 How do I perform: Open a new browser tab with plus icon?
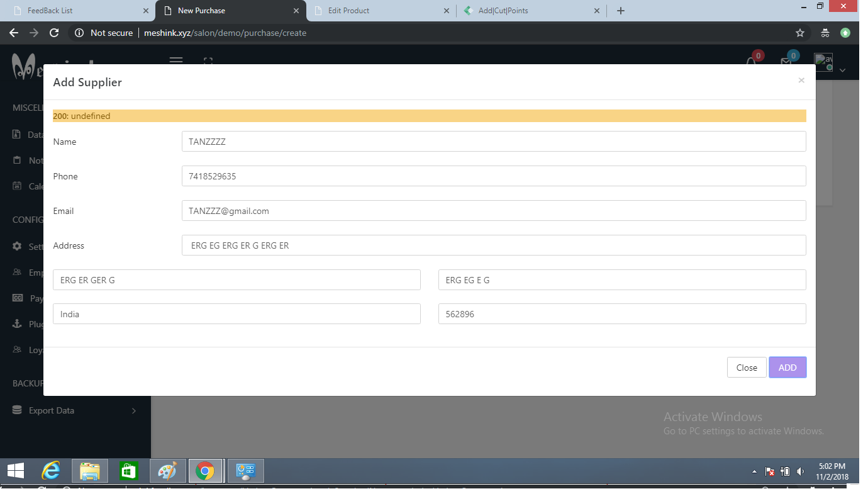point(621,11)
